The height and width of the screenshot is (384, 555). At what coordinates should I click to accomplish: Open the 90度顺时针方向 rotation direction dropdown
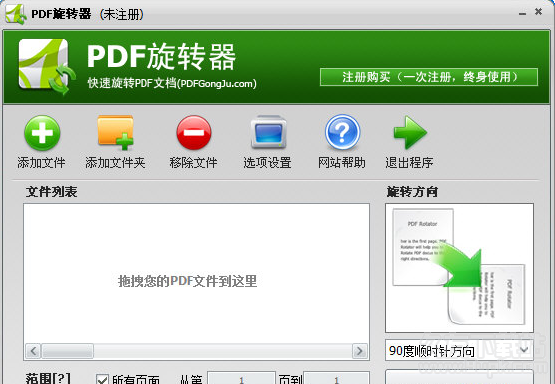click(x=459, y=350)
